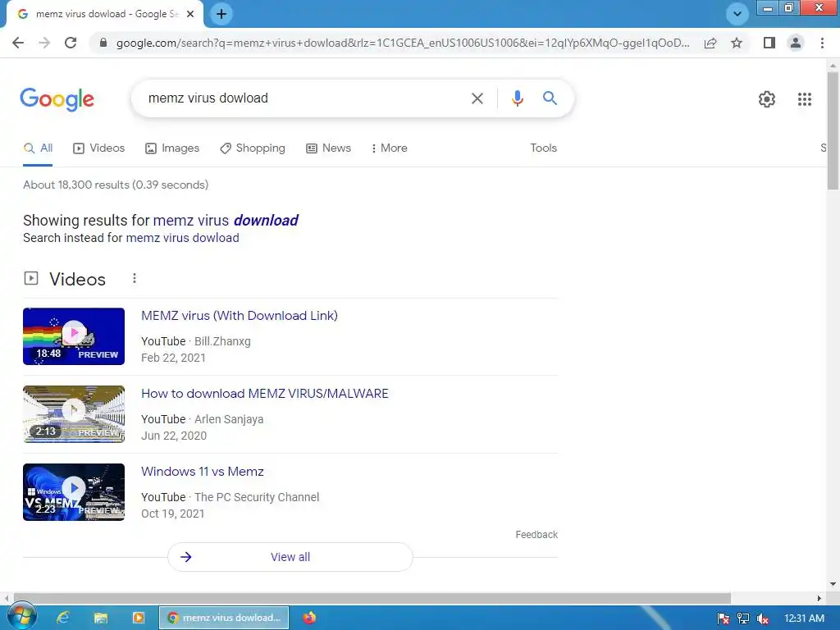The image size is (840, 630).
Task: Play the Windows VS MEMZ thumbnail
Action: (x=74, y=492)
